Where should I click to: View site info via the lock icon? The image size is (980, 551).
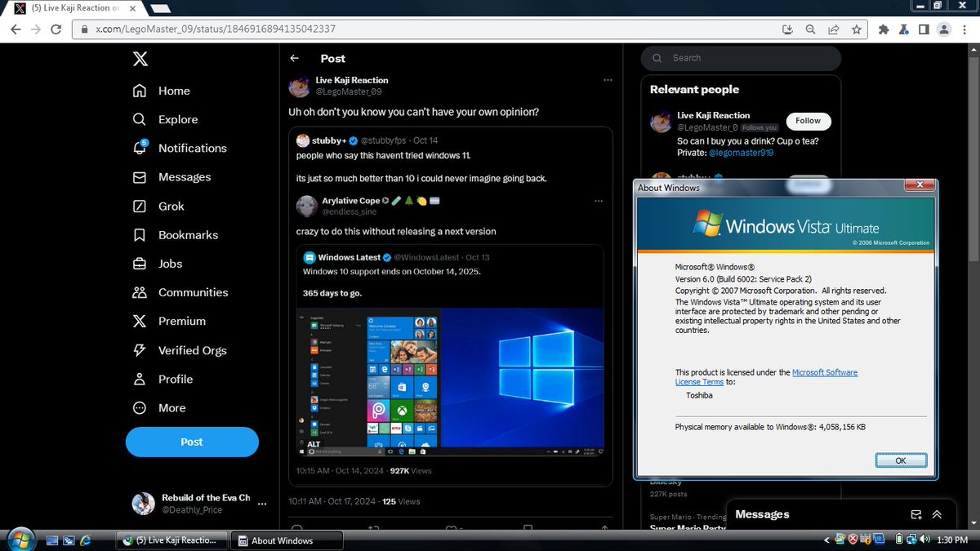(85, 29)
